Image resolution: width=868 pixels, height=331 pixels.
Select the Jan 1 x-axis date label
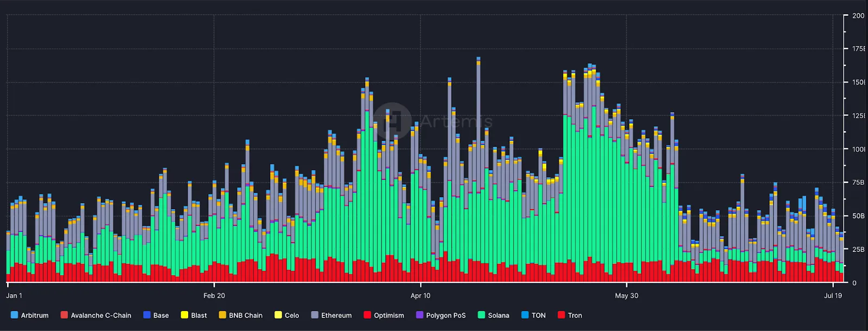pyautogui.click(x=14, y=296)
